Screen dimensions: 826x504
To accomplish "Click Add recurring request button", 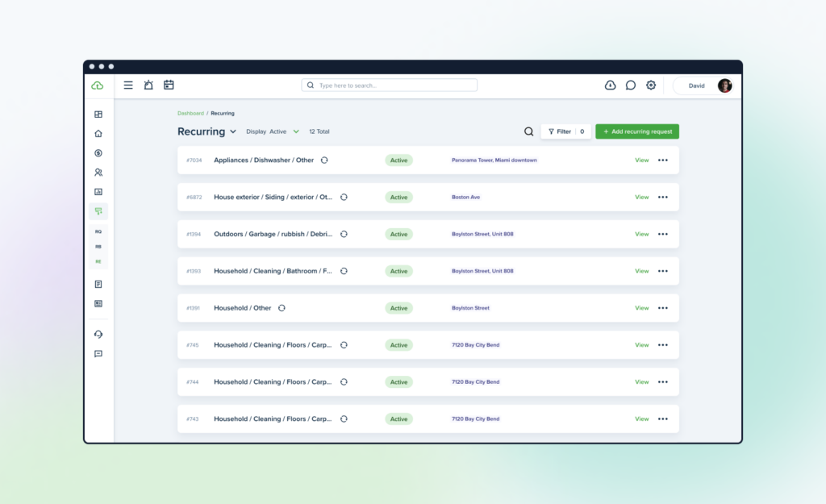I will pos(637,131).
